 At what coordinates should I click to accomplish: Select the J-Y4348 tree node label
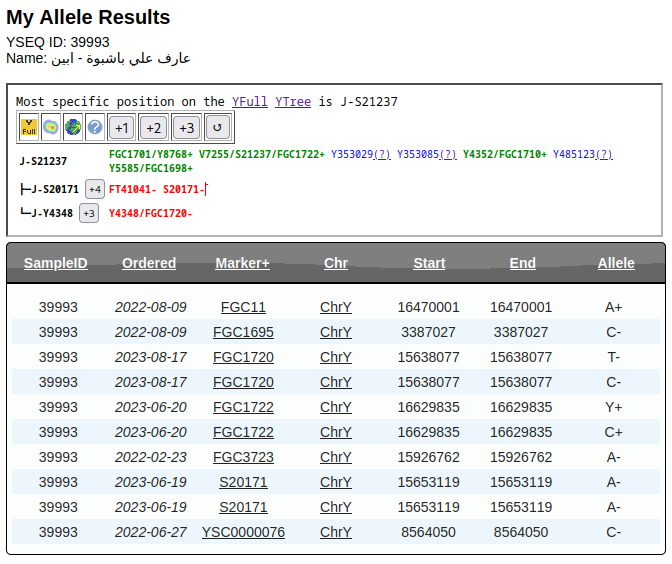tap(52, 213)
